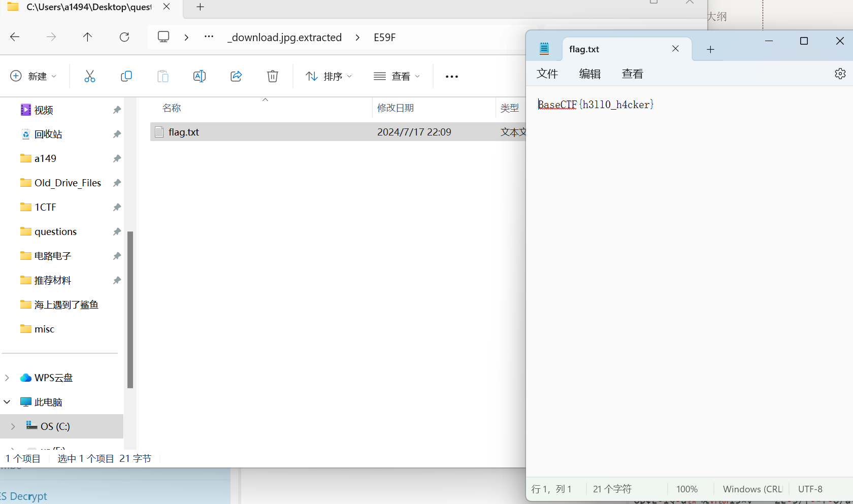Image resolution: width=853 pixels, height=504 pixels.
Task: Unpin questions folder from quick access
Action: coord(117,232)
